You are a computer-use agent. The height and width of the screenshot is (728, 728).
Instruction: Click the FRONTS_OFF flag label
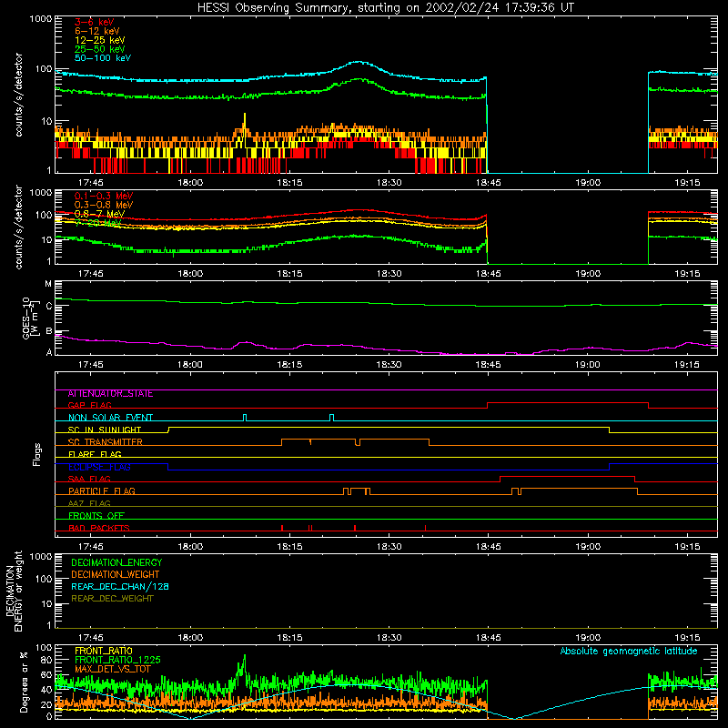(96, 516)
